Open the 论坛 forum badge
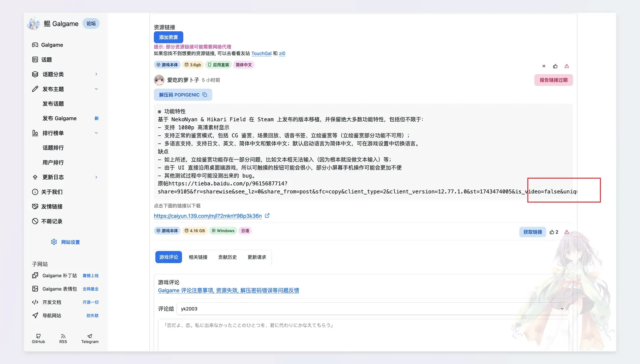This screenshot has width=640, height=364. coord(91,24)
